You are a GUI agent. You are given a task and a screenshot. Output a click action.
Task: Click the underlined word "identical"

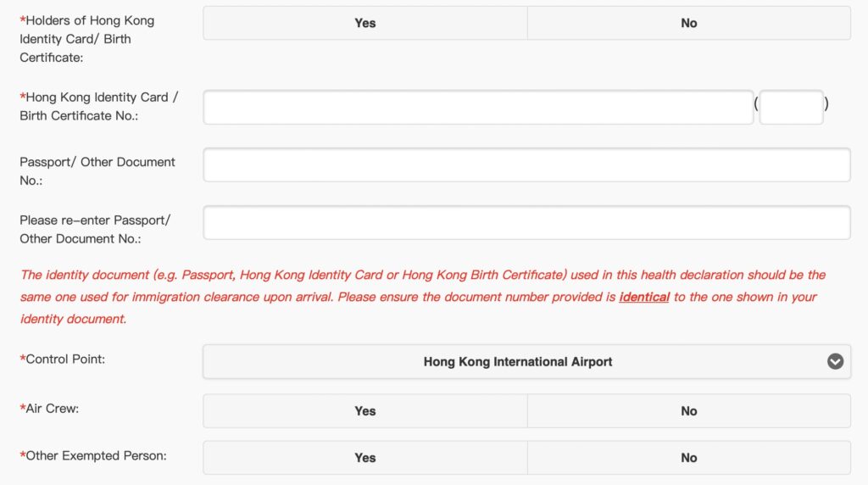coord(644,298)
